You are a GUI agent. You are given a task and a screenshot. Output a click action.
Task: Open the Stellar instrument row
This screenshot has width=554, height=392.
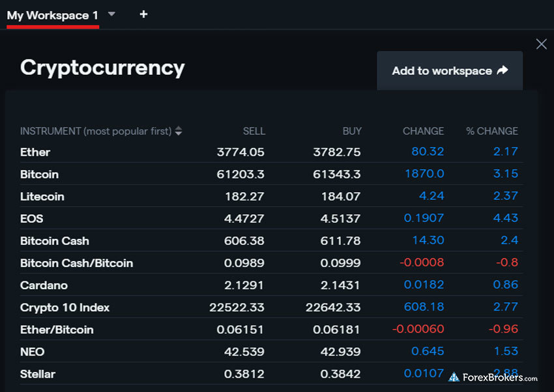pos(38,374)
